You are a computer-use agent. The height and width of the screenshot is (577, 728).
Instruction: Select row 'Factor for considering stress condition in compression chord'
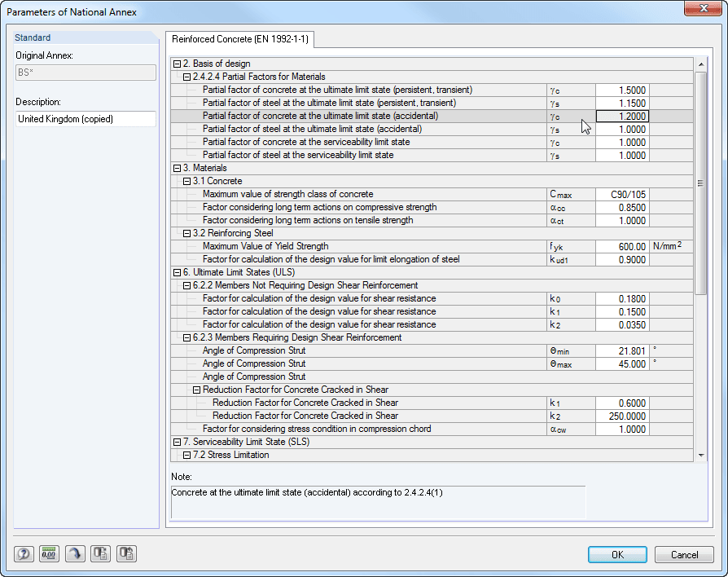(432, 429)
